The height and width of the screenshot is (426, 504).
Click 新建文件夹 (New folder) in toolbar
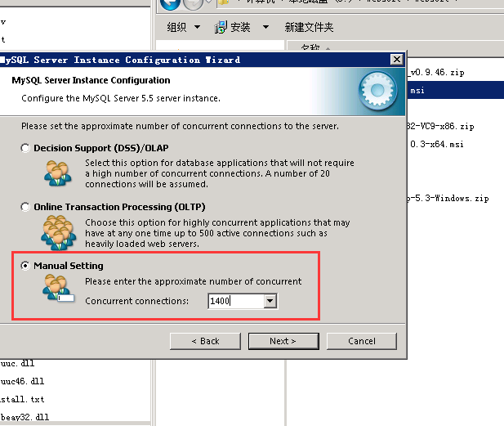309,28
